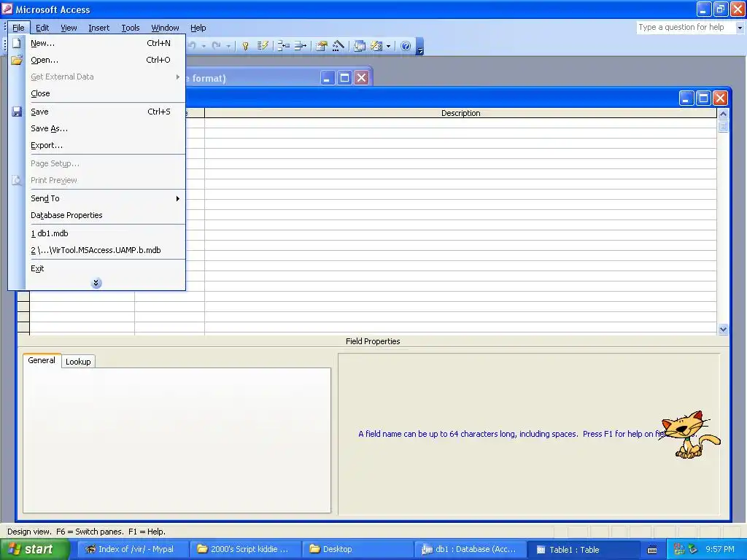The height and width of the screenshot is (560, 747).
Task: Click the second system tray icon beside the clock
Action: point(693,549)
